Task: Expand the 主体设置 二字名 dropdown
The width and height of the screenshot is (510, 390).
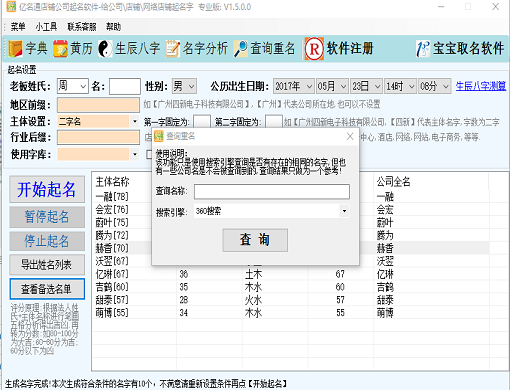Action: coord(135,121)
